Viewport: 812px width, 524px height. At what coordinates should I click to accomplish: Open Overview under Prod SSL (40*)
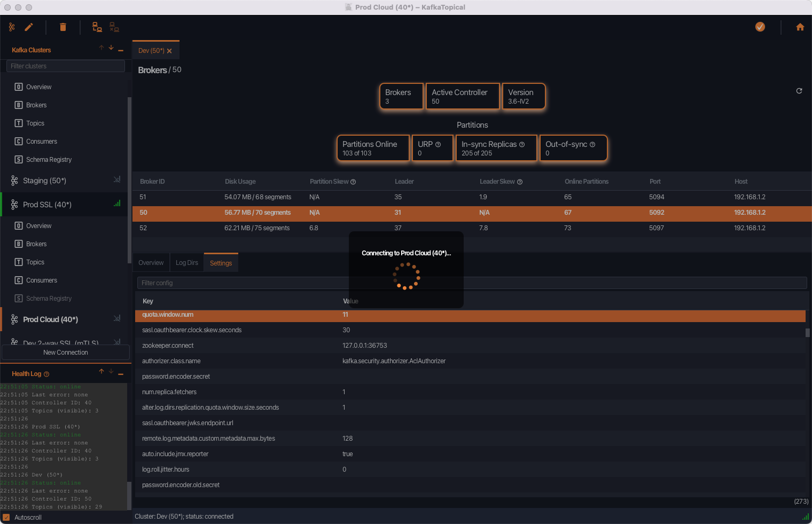[39, 226]
